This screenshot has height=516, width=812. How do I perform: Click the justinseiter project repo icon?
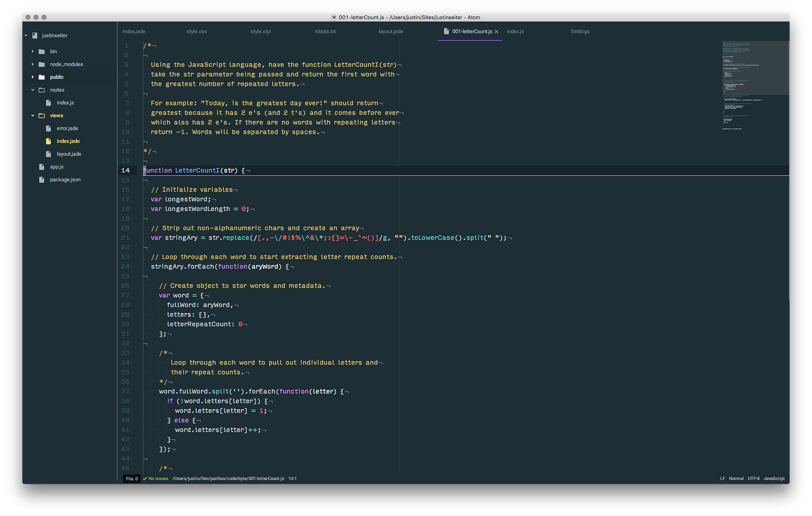pyautogui.click(x=35, y=36)
